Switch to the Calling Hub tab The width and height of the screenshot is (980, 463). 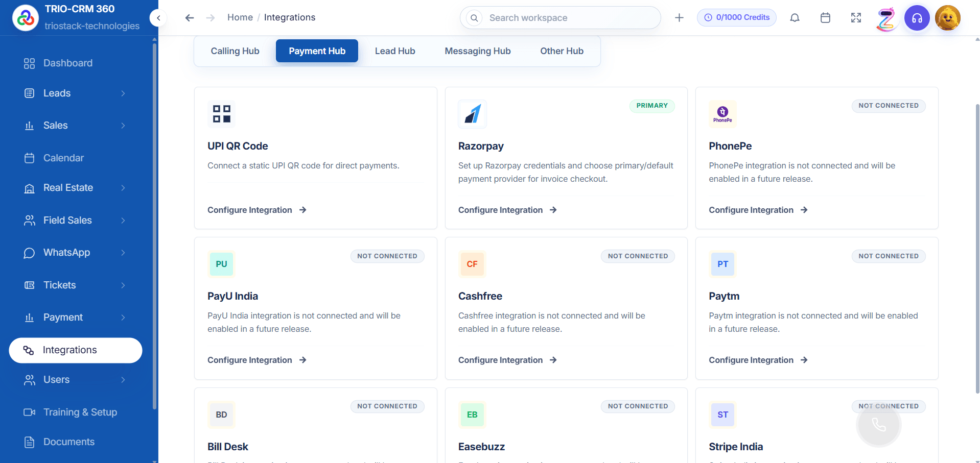(x=235, y=51)
